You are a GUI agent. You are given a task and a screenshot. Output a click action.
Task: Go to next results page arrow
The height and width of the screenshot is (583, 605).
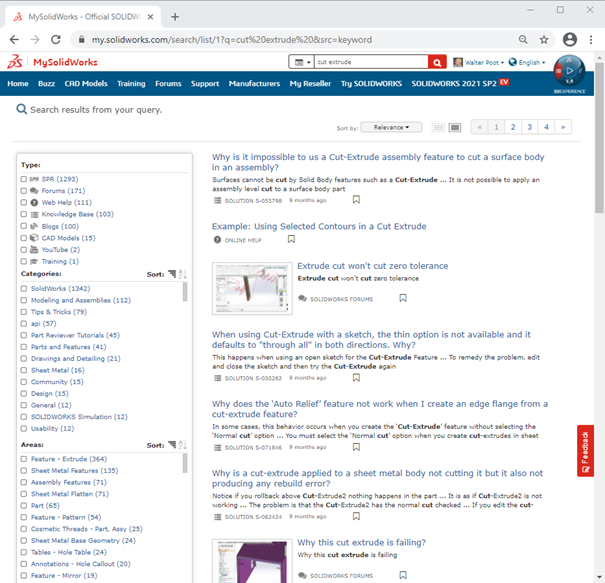point(563,127)
